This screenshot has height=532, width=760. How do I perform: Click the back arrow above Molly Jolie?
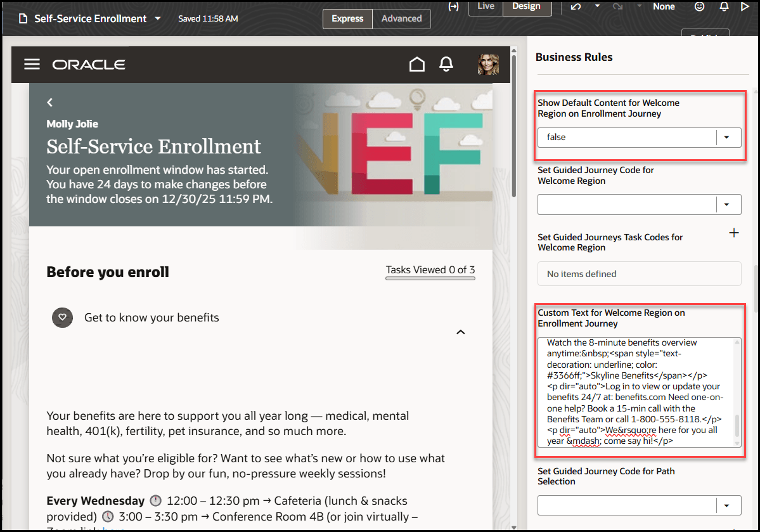[49, 102]
